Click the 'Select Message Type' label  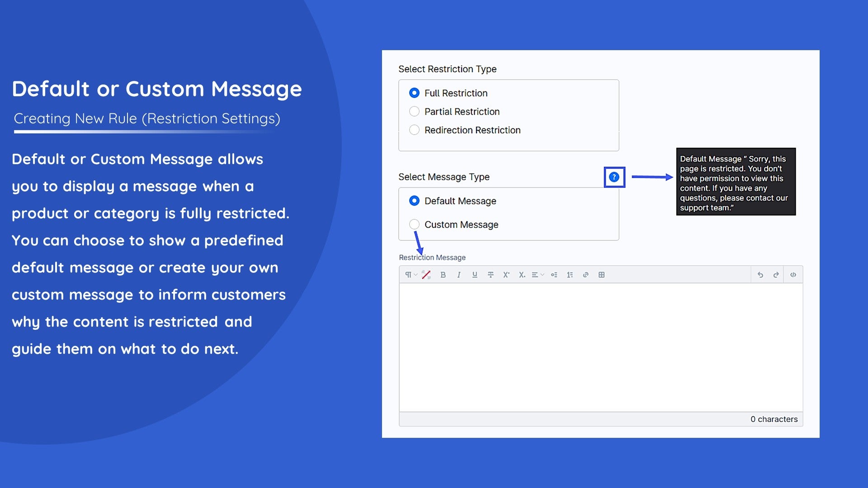point(444,177)
